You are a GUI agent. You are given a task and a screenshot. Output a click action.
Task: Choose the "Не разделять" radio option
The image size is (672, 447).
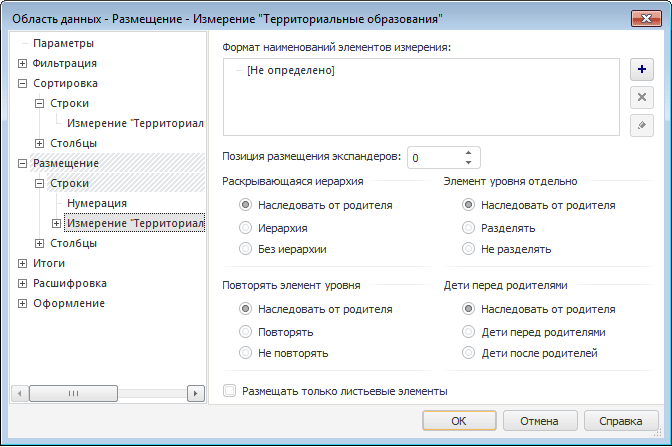click(468, 249)
